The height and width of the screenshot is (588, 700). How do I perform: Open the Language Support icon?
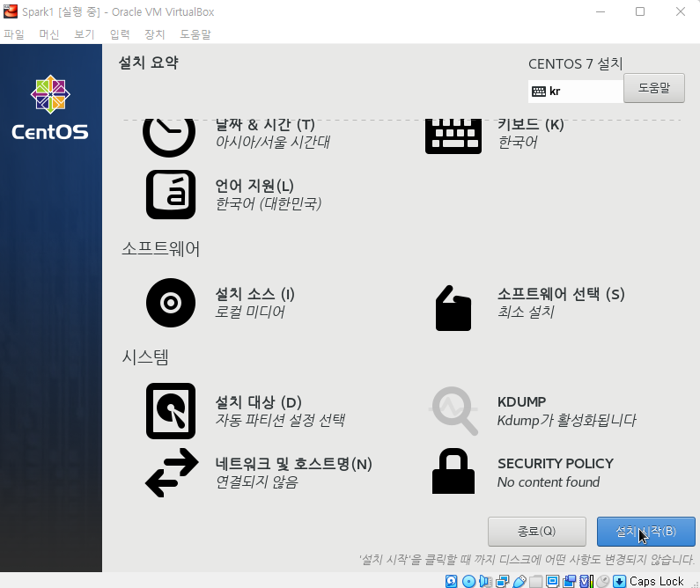point(171,195)
